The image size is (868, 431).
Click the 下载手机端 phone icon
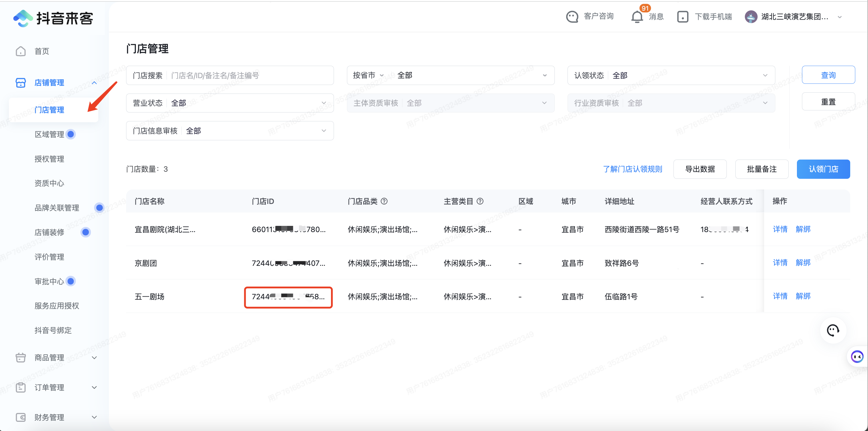683,17
